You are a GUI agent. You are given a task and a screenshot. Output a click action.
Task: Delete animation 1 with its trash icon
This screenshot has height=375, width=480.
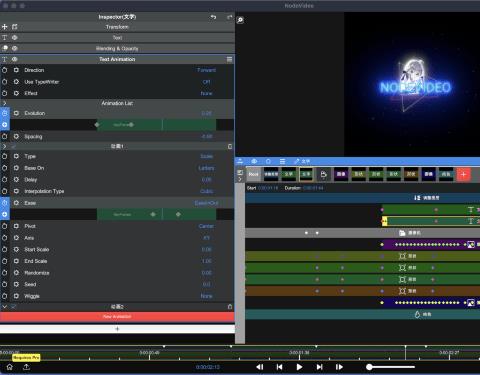230,146
